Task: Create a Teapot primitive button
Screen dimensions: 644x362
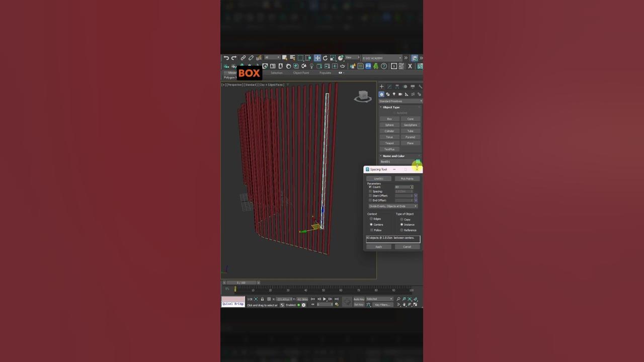Action: point(389,143)
